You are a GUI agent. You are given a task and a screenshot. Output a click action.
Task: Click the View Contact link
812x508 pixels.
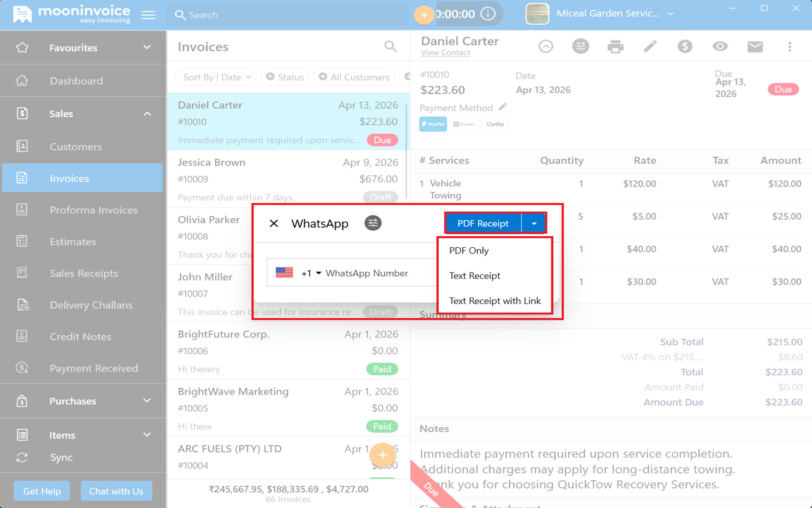pos(445,53)
